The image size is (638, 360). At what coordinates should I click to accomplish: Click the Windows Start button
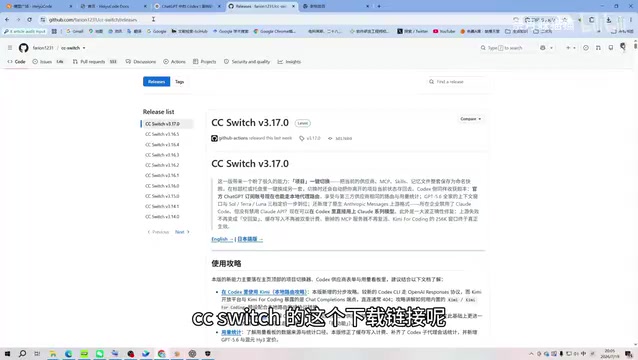[x=7, y=353]
